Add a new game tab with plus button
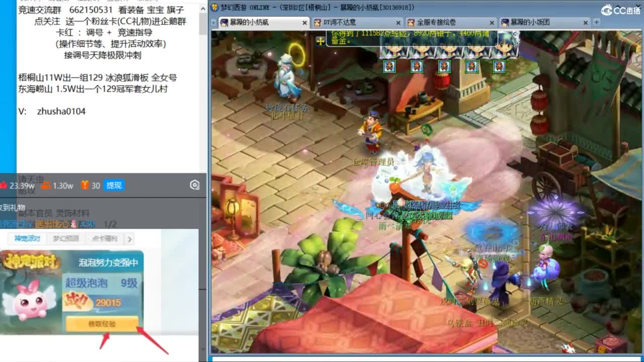 coord(596,22)
